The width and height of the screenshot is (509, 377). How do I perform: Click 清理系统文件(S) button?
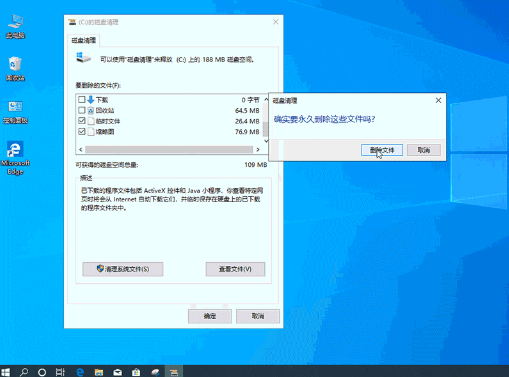click(x=123, y=269)
